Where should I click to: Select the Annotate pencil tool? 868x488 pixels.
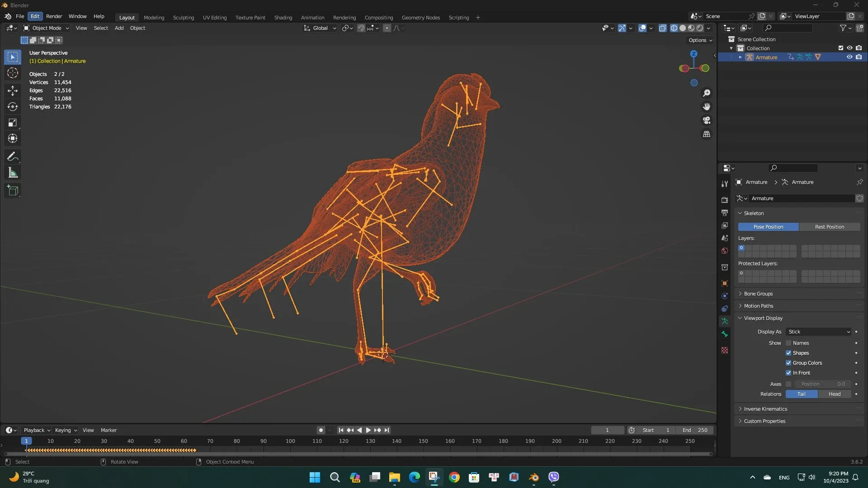click(x=13, y=157)
